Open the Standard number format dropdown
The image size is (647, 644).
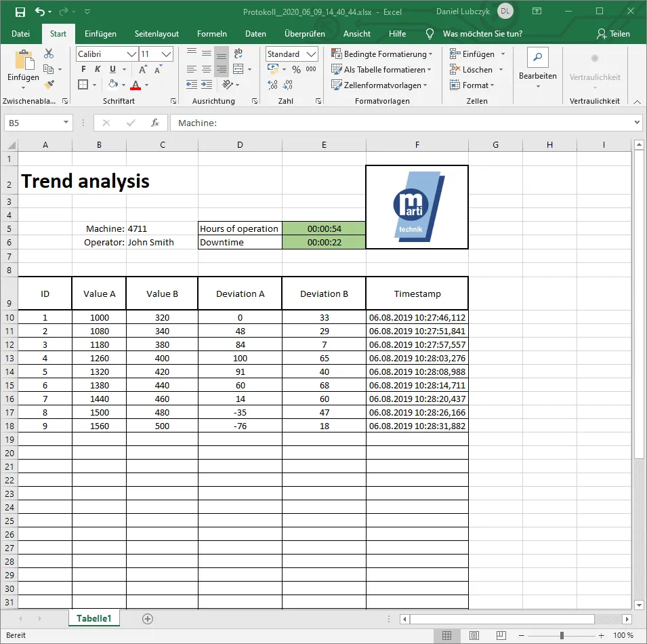[312, 54]
